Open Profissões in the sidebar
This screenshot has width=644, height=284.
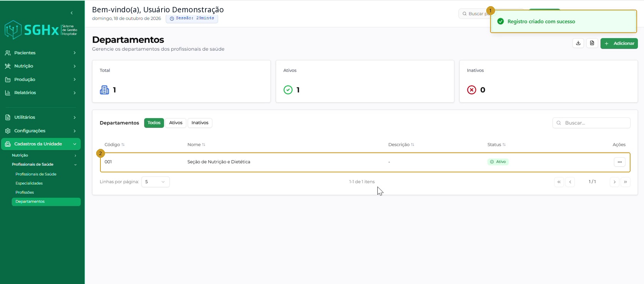pos(25,192)
